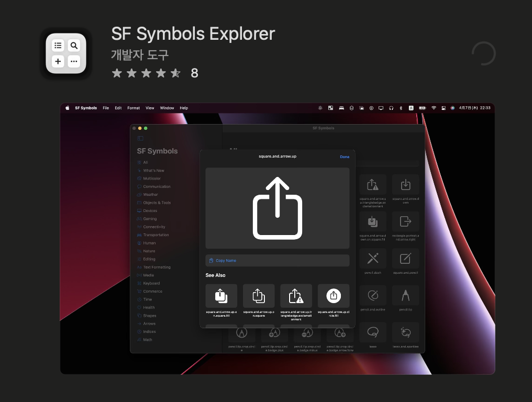
Task: Select the Communication category
Action: pos(154,186)
